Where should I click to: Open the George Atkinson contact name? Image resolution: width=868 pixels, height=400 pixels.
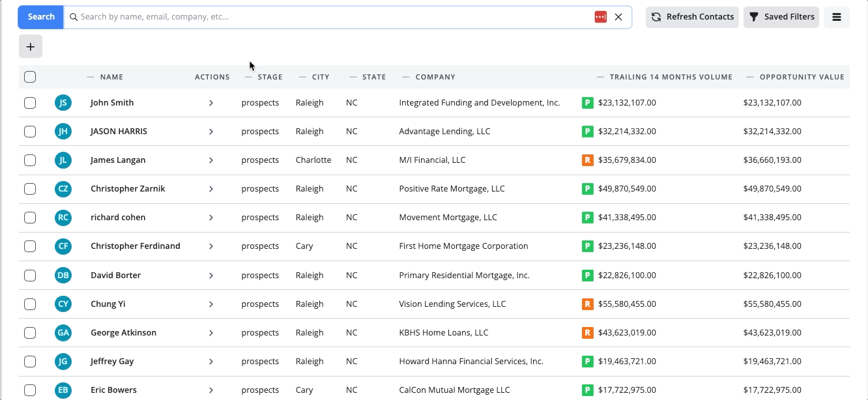(123, 332)
